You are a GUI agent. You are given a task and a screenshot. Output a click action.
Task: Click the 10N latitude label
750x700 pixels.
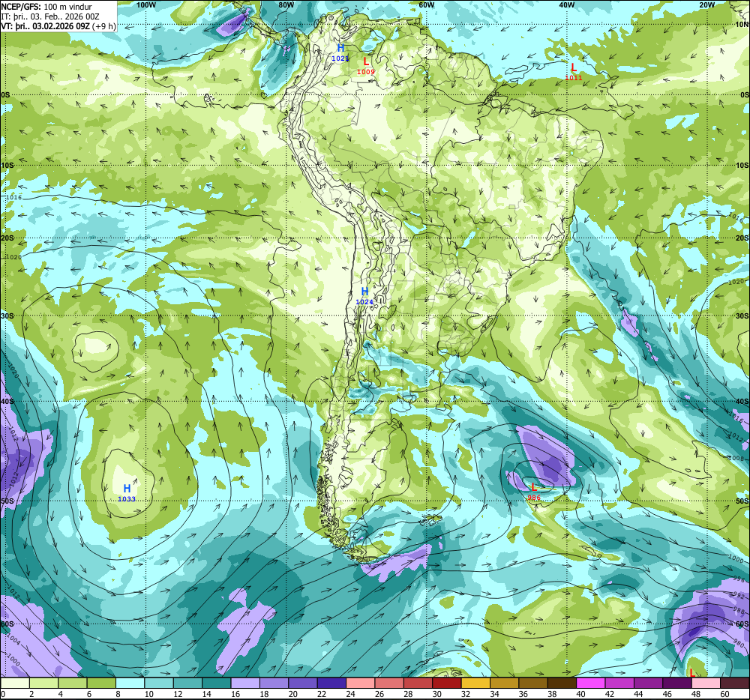(x=742, y=25)
